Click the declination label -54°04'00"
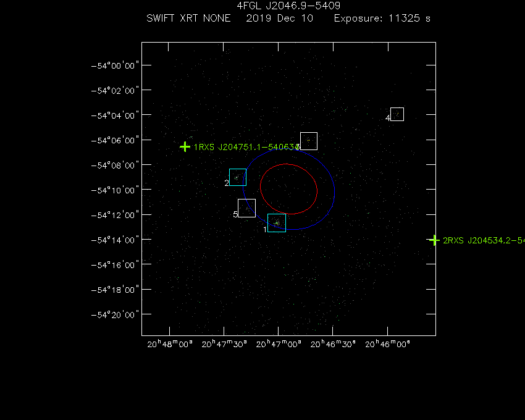Image resolution: width=525 pixels, height=420 pixels. (x=115, y=115)
